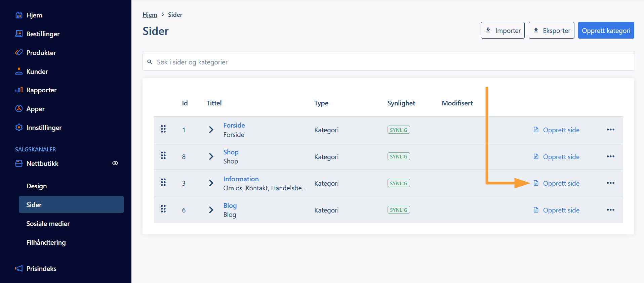Open three-dot menu for Blog row
Viewport: 644px width, 283px height.
coord(610,210)
